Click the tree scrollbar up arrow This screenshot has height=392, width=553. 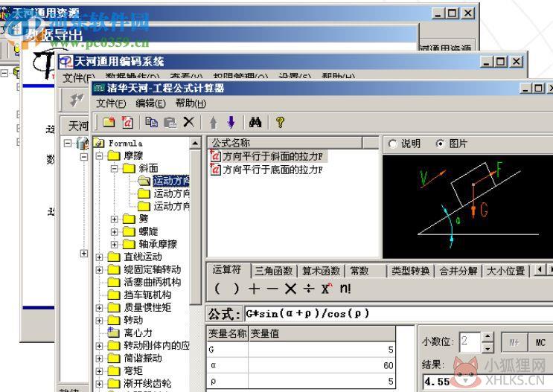pyautogui.click(x=196, y=143)
